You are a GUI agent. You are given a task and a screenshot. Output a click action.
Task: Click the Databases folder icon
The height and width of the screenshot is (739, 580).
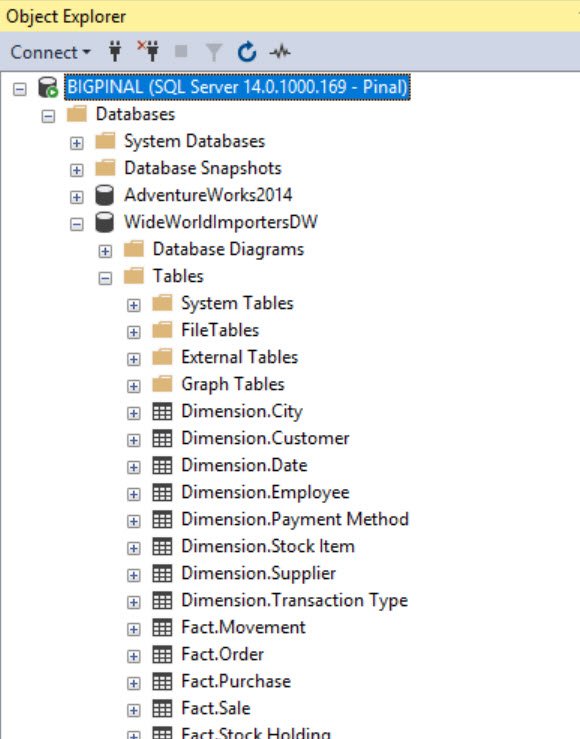pyautogui.click(x=77, y=114)
